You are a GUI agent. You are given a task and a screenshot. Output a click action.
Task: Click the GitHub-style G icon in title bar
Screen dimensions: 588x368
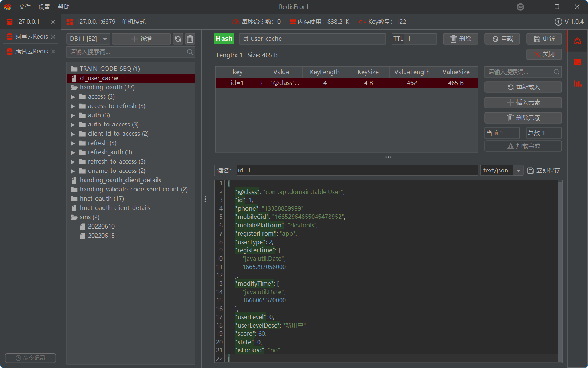coord(520,7)
